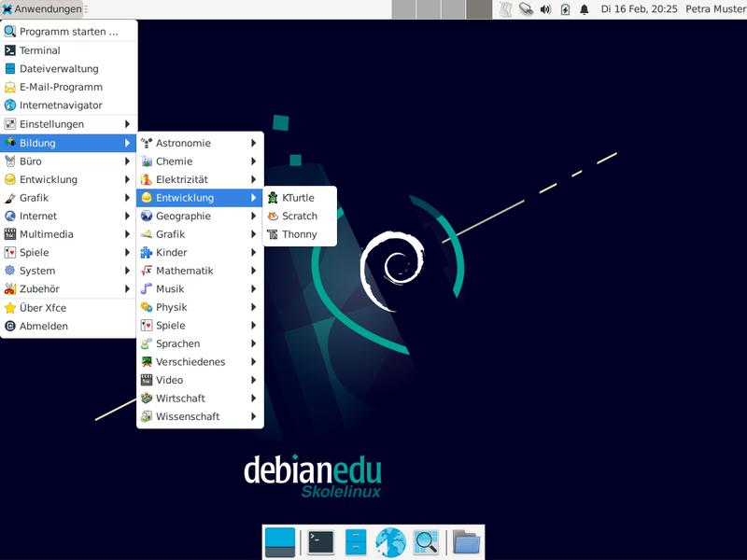Open the Mathematik category
Image resolution: width=747 pixels, height=560 pixels.
(200, 271)
